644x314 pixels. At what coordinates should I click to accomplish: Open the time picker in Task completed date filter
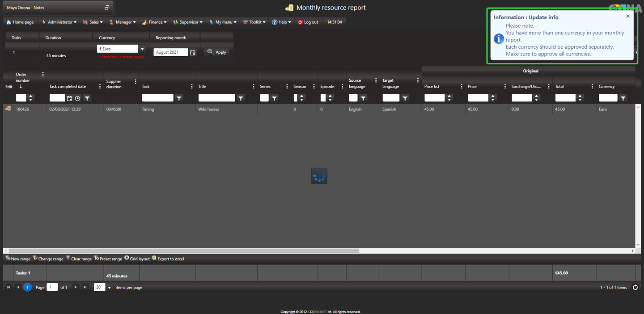pos(78,98)
